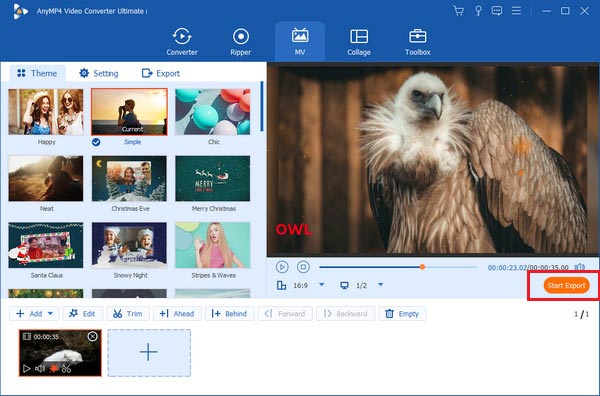
Task: Play the preview video
Action: (x=282, y=267)
